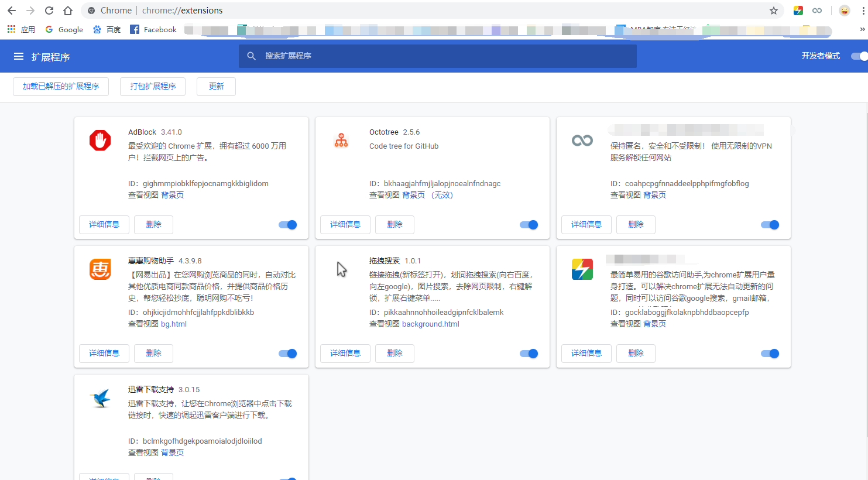868x480 pixels.
Task: Disable the VPN extension toggle
Action: click(x=770, y=225)
